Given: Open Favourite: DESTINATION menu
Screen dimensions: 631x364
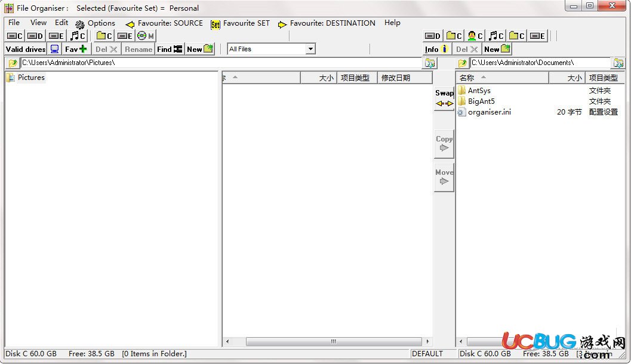Looking at the screenshot, I should [x=327, y=23].
